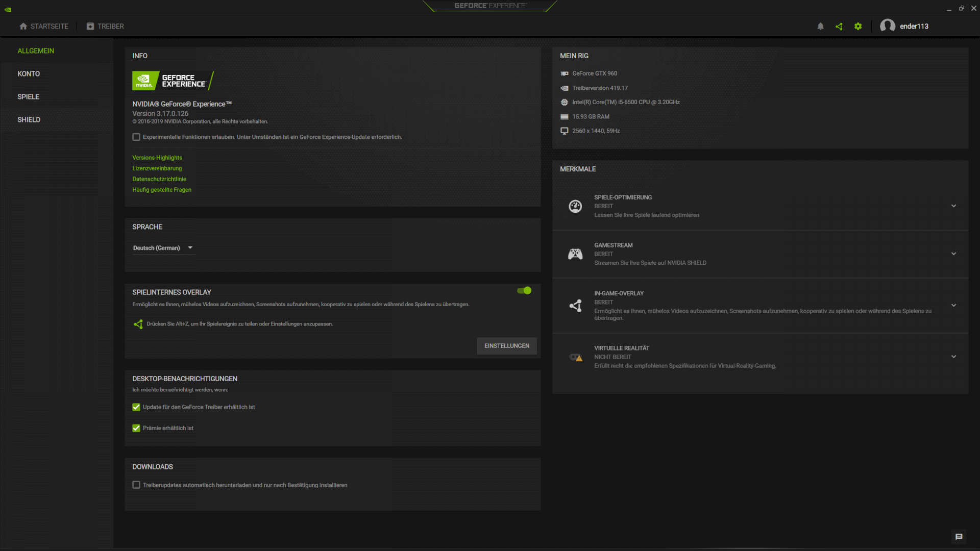Click the CPU icon beside Intel Core i5-6500
Viewport: 980px width, 551px height.
click(x=565, y=103)
